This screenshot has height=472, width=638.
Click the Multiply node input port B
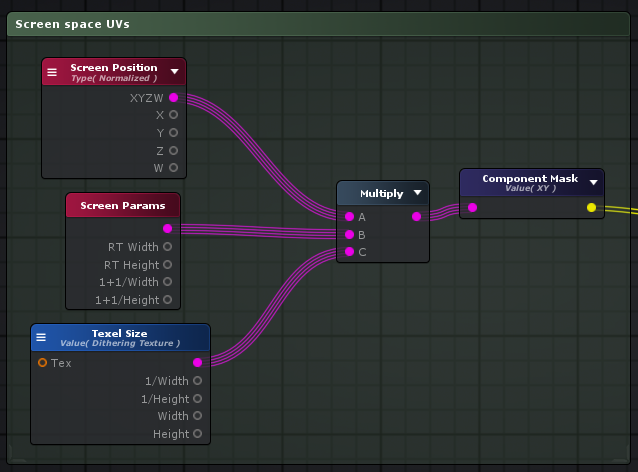pos(350,234)
